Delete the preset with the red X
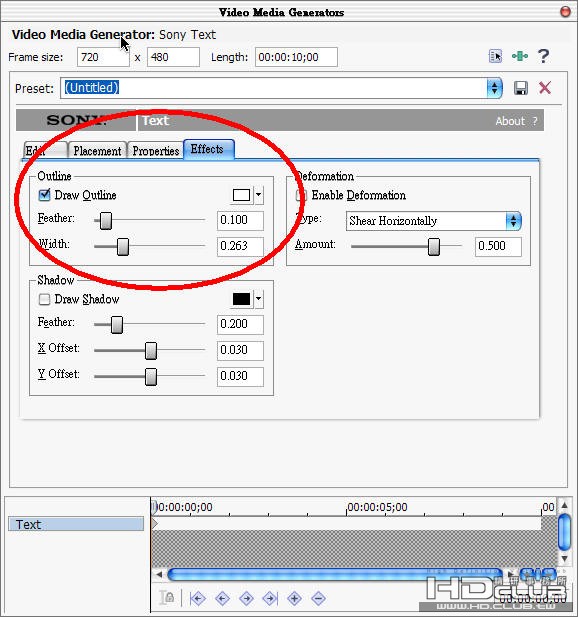This screenshot has height=617, width=578. [x=545, y=87]
